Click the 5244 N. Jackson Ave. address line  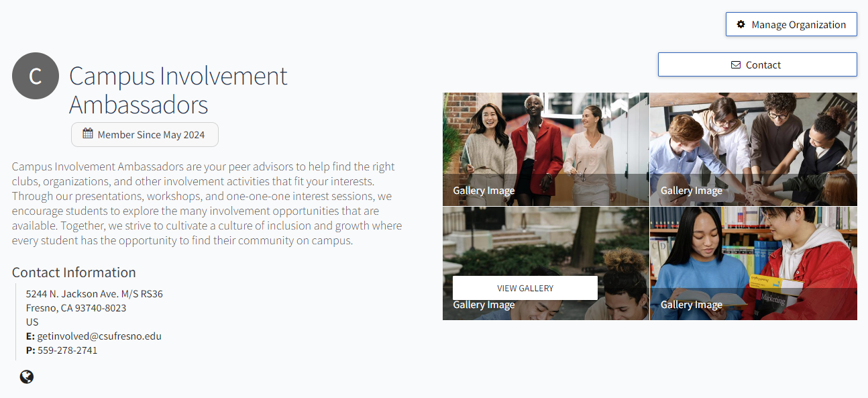(95, 293)
